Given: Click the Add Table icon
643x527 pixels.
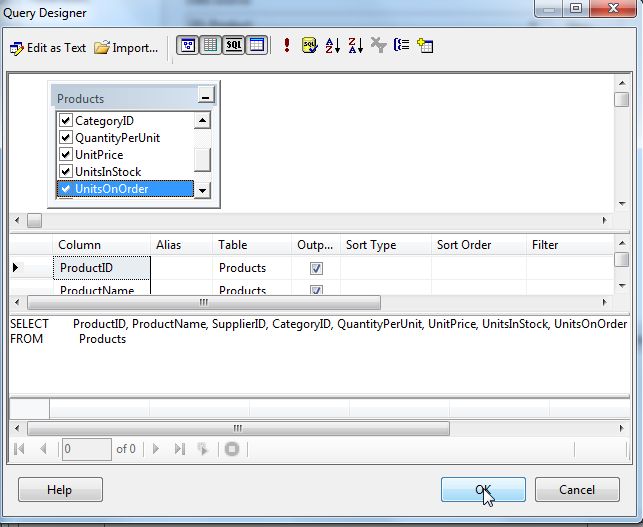Looking at the screenshot, I should pos(425,45).
